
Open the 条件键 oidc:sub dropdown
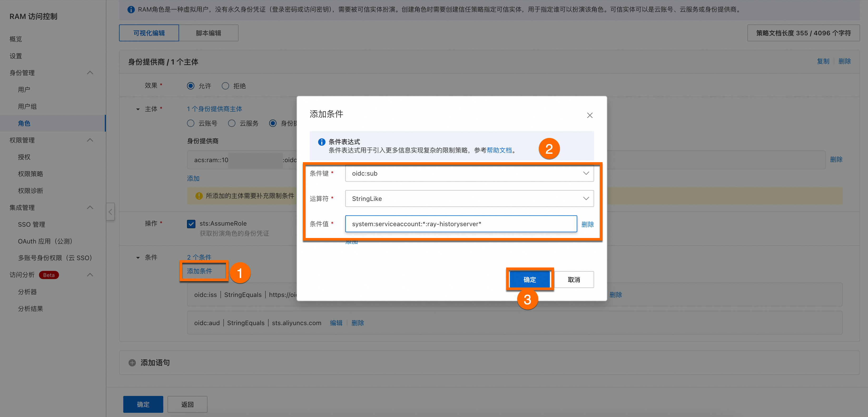[469, 173]
